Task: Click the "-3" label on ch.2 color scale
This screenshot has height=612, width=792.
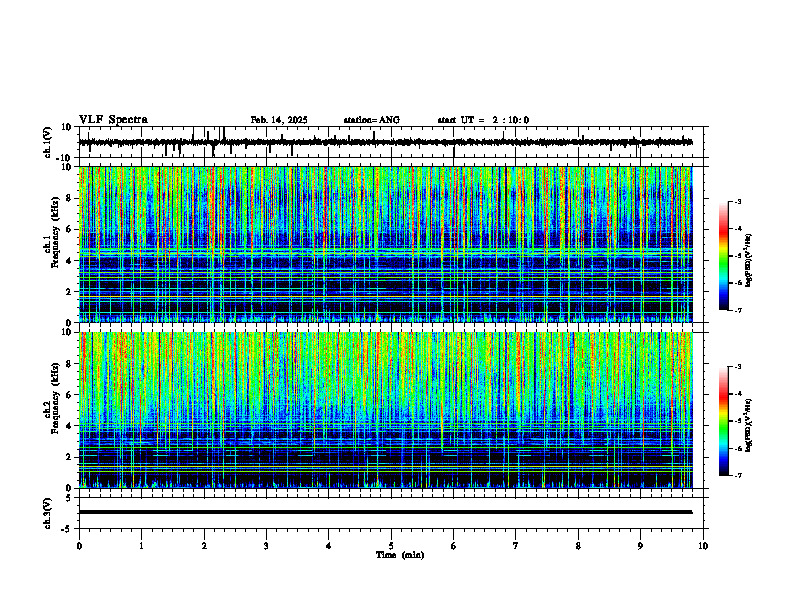Action: 738,367
